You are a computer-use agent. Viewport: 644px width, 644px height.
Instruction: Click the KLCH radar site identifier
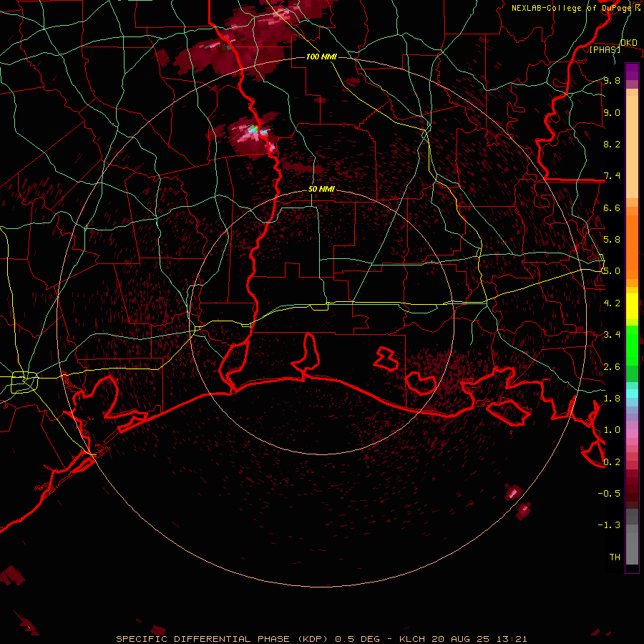coord(413,639)
